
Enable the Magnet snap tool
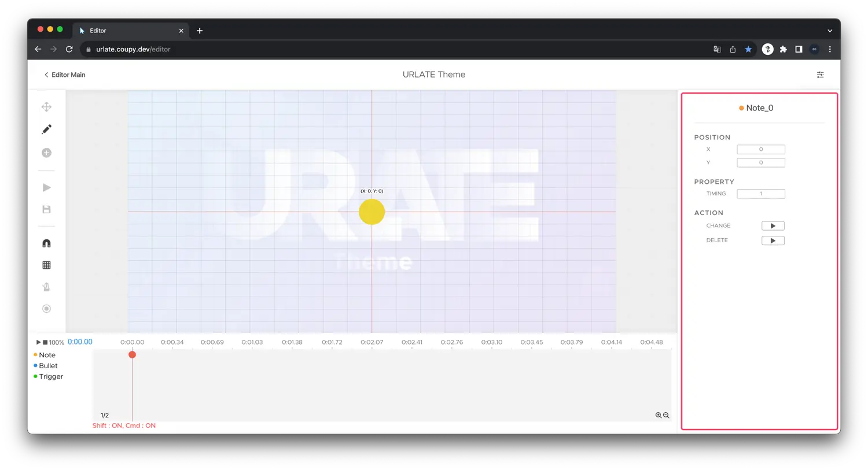click(46, 243)
